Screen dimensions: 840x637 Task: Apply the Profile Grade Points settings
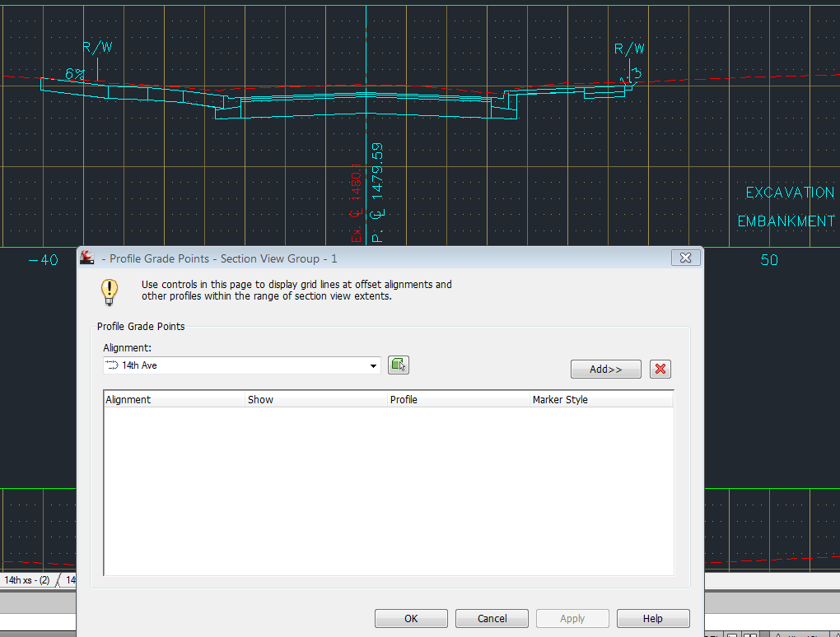click(572, 618)
